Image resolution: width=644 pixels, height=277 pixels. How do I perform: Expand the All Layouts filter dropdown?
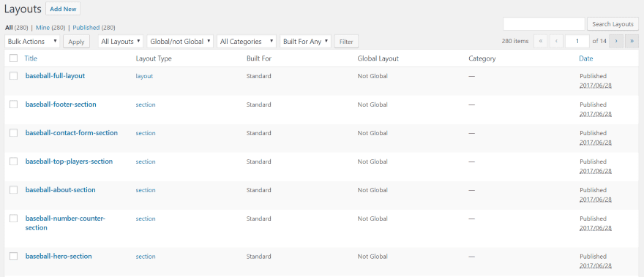click(x=121, y=42)
